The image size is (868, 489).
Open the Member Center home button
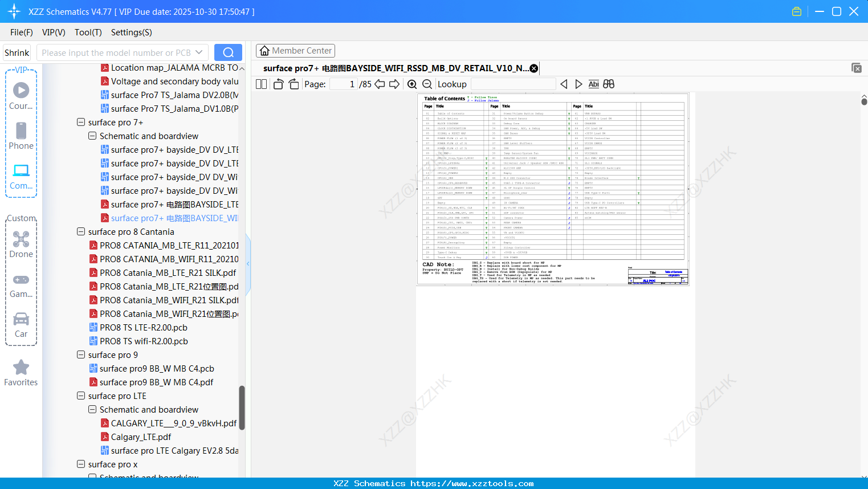point(295,51)
